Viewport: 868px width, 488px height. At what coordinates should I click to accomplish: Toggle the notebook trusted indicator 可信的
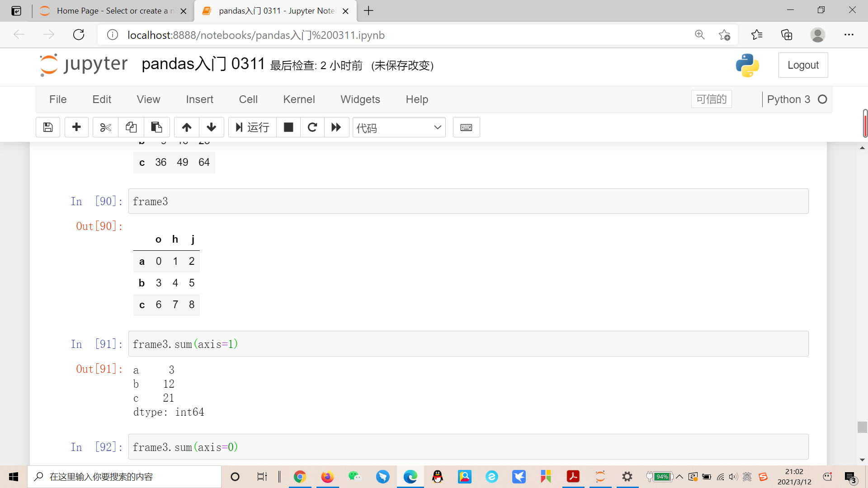pos(711,99)
